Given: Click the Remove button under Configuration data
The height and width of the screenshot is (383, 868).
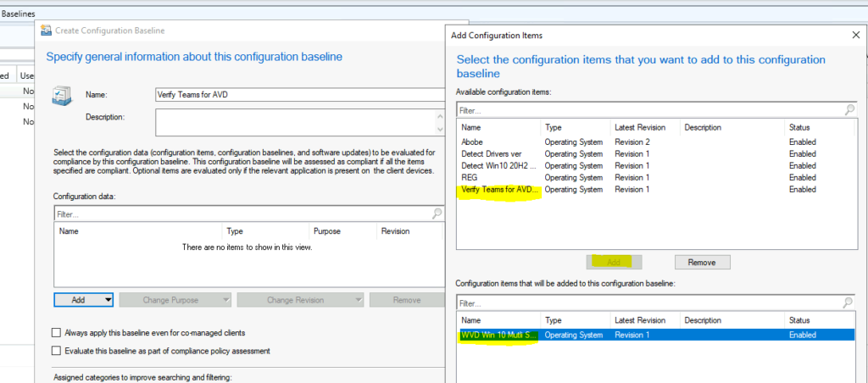Looking at the screenshot, I should coord(407,300).
